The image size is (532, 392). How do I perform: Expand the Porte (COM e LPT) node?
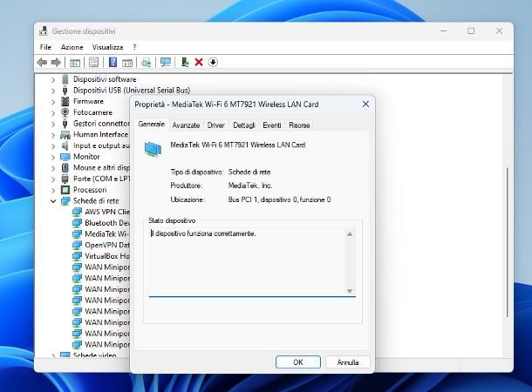[53, 179]
